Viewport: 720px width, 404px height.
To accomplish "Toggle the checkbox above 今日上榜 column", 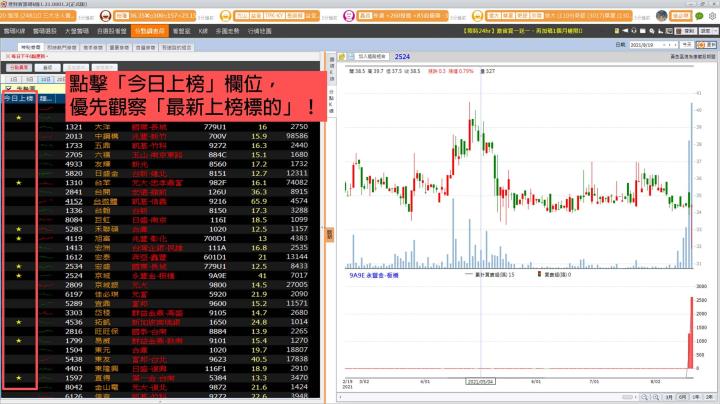I will 8,88.
